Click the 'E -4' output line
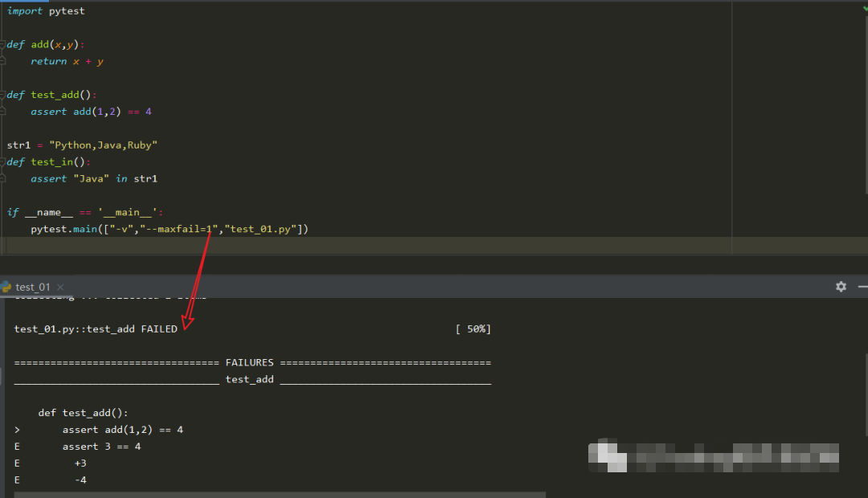Image resolution: width=868 pixels, height=498 pixels. tap(51, 480)
